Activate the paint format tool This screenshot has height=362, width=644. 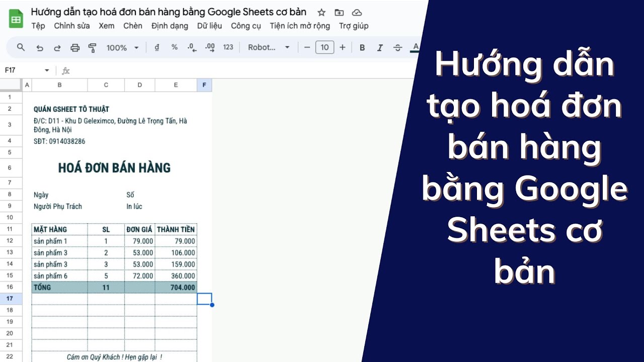pos(92,48)
